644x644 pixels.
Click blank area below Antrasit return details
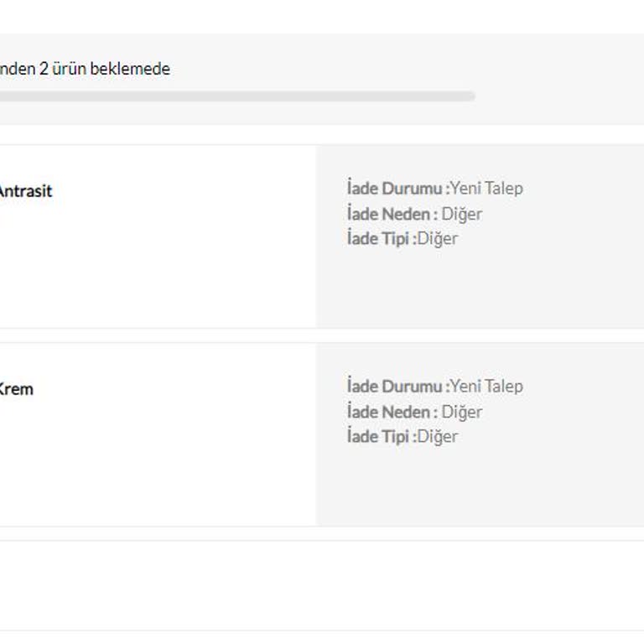click(x=480, y=289)
